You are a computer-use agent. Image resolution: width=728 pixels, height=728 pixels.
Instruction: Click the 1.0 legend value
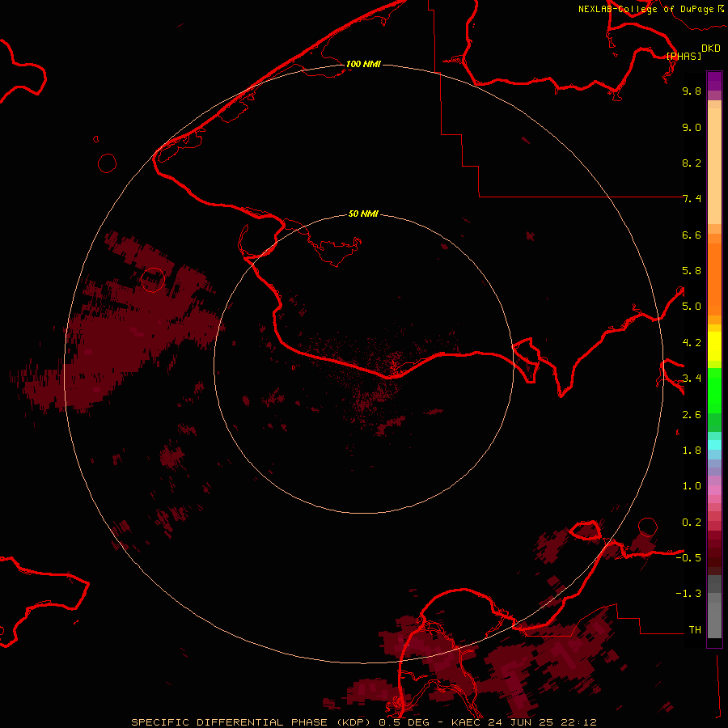click(x=692, y=486)
